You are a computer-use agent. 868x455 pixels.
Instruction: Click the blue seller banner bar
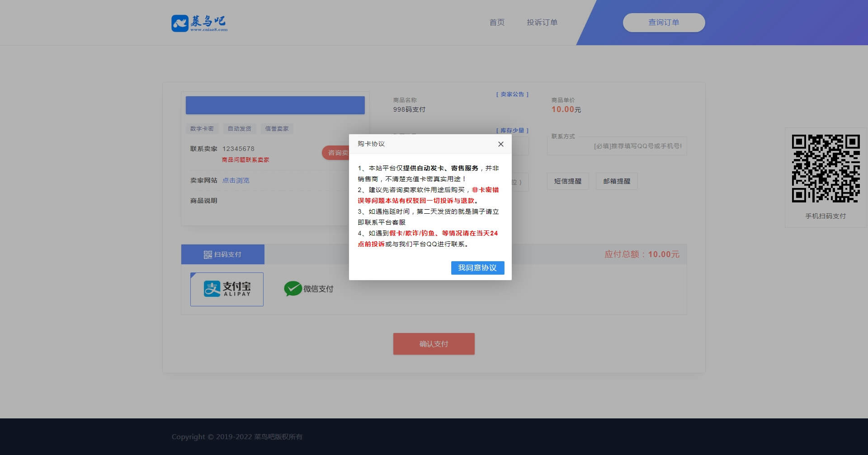275,105
